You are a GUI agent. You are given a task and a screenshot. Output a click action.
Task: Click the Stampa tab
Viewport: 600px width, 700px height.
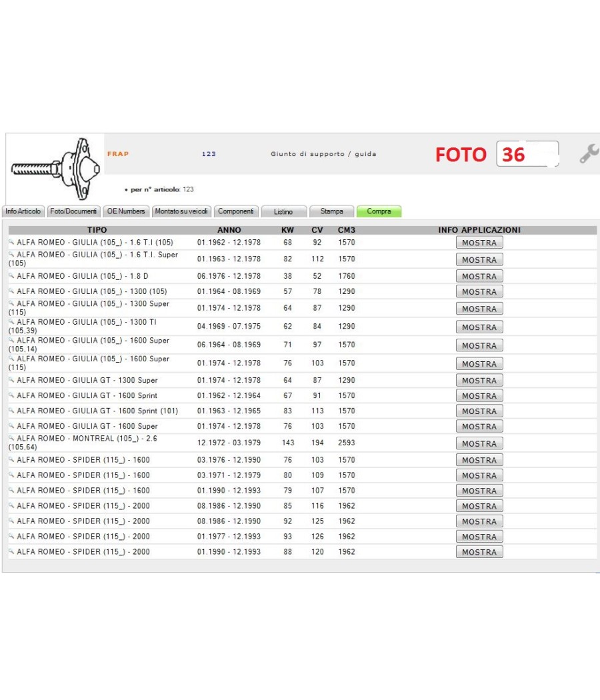pyautogui.click(x=332, y=211)
